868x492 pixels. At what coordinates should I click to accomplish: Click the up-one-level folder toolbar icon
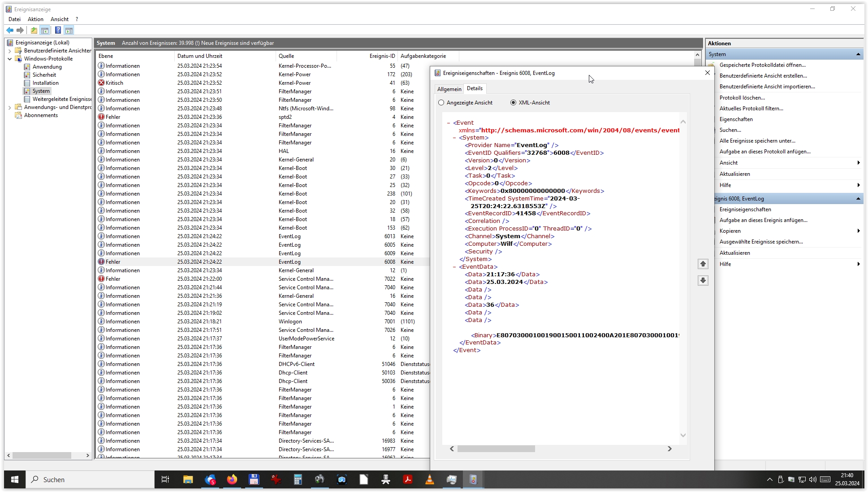[x=34, y=30]
